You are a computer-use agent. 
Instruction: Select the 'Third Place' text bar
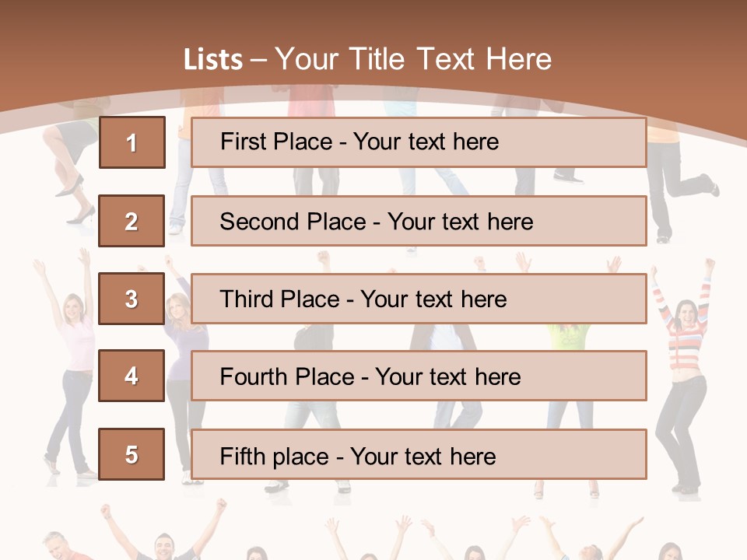point(419,299)
